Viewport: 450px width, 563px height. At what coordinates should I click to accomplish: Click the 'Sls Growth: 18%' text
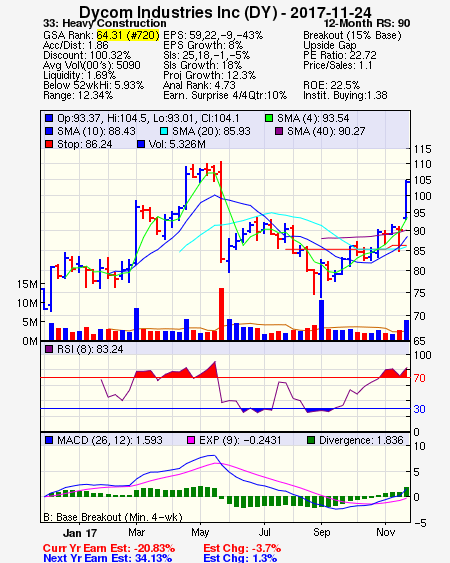203,65
